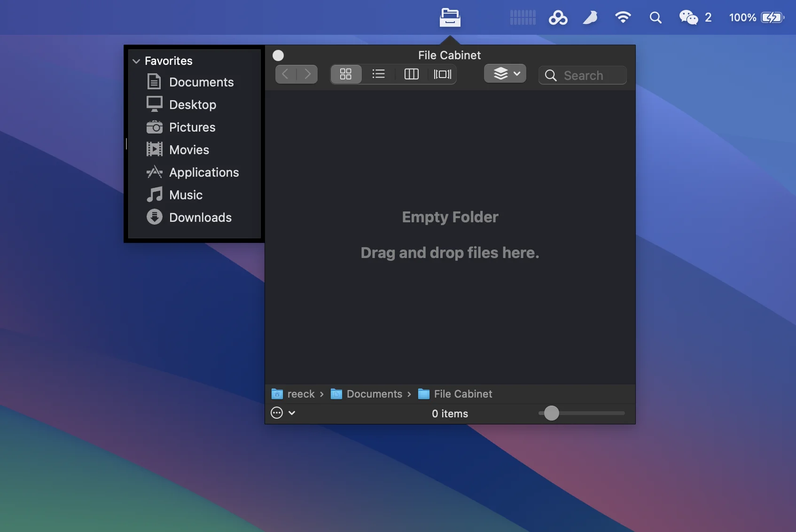796x532 pixels.
Task: Open the Desktop favorite in sidebar
Action: pos(195,105)
